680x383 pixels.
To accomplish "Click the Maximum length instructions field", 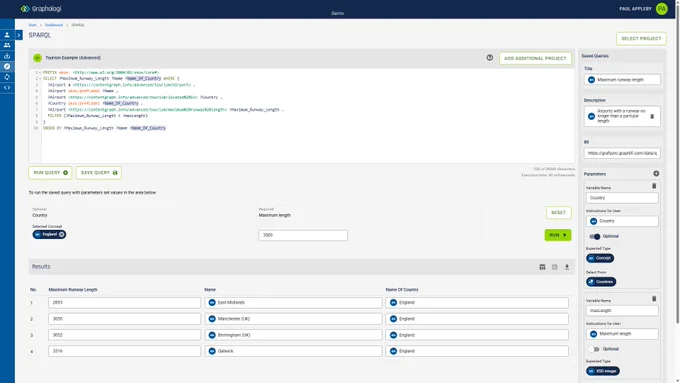I will (x=622, y=334).
